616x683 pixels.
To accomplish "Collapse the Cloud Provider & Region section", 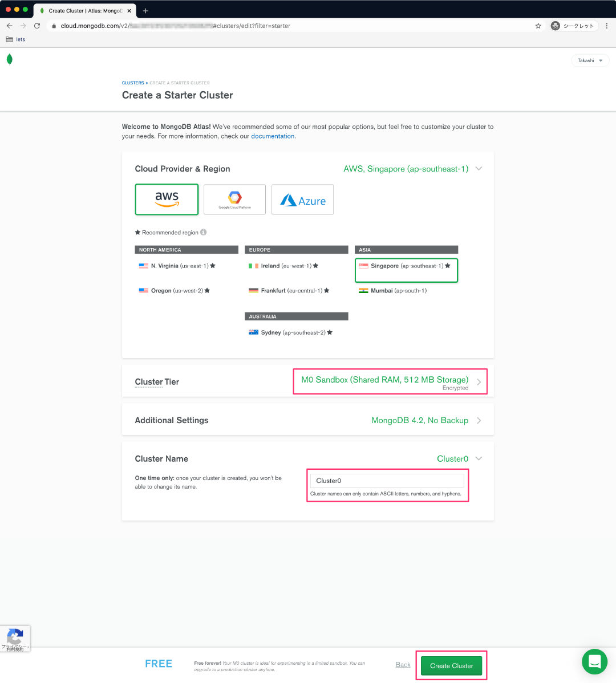I will [479, 169].
